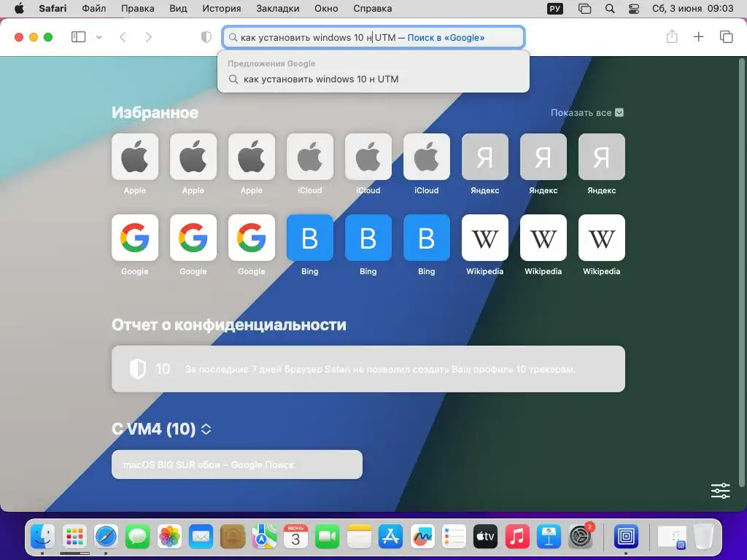Open the privacy report shield in toolbar

pos(206,37)
